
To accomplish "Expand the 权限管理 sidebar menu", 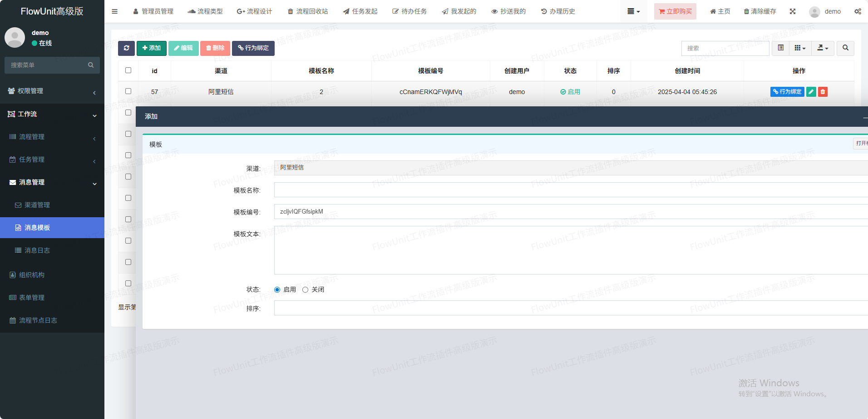I will click(x=52, y=91).
